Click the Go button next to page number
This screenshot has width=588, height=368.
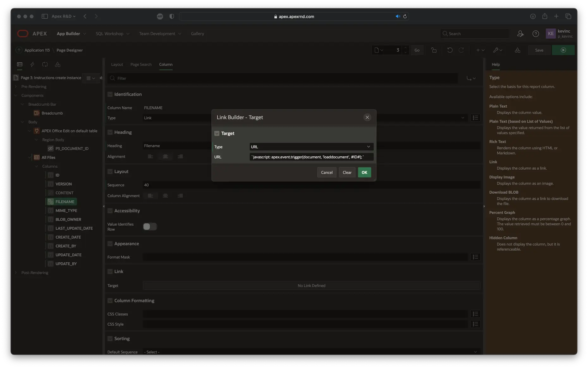point(417,50)
